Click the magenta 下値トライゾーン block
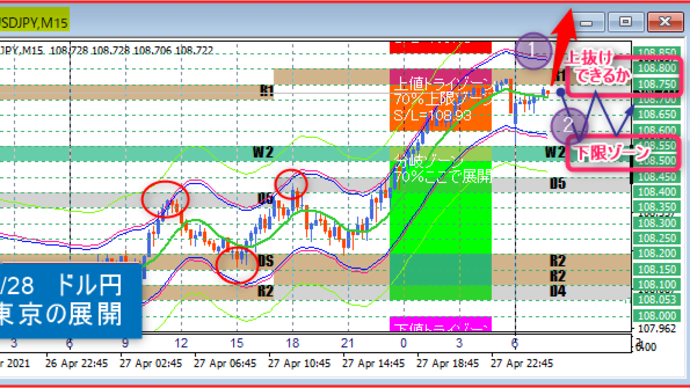The height and width of the screenshot is (388, 690). pyautogui.click(x=440, y=324)
